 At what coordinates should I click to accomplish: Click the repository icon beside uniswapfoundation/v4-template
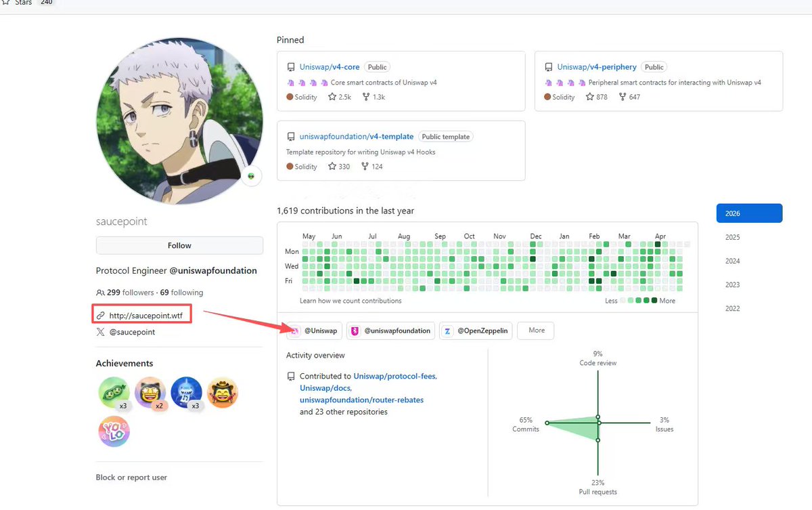pyautogui.click(x=291, y=136)
